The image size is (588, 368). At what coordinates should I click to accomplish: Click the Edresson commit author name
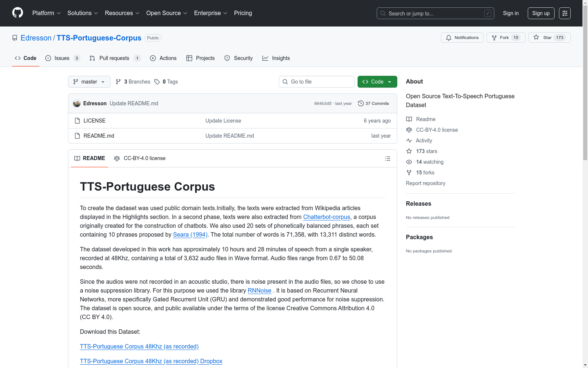click(95, 103)
